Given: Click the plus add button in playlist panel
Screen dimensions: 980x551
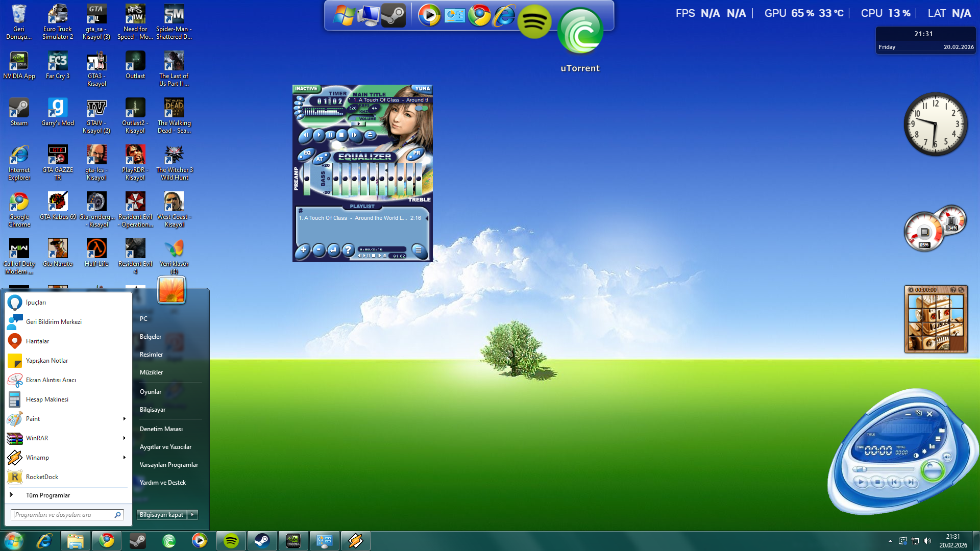Looking at the screenshot, I should 303,250.
